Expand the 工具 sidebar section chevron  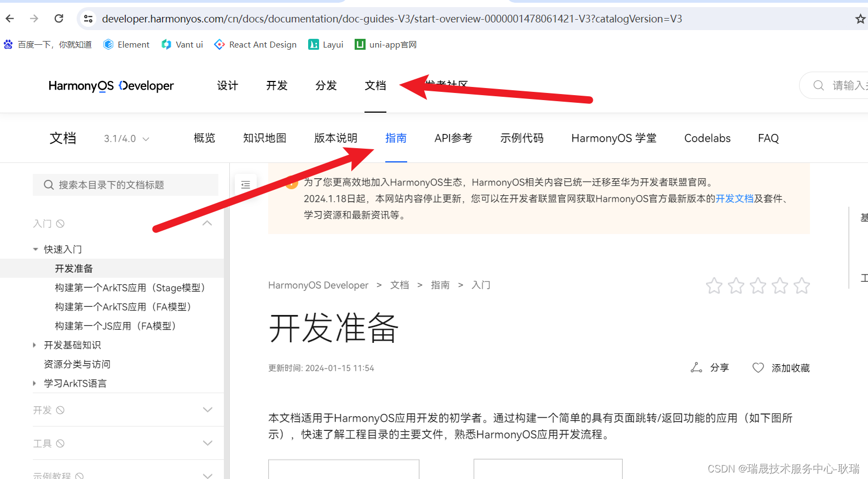coord(207,443)
